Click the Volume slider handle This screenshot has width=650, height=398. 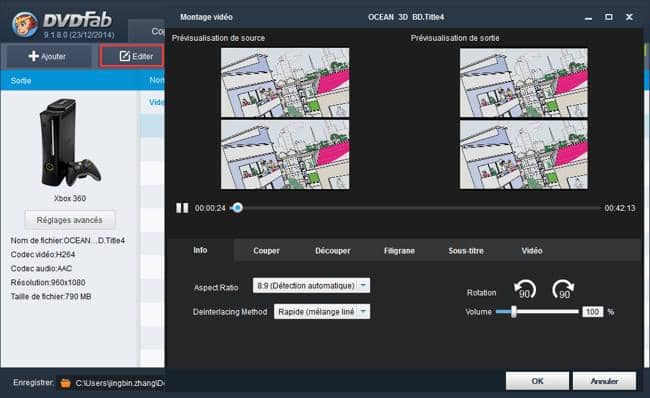coord(514,312)
